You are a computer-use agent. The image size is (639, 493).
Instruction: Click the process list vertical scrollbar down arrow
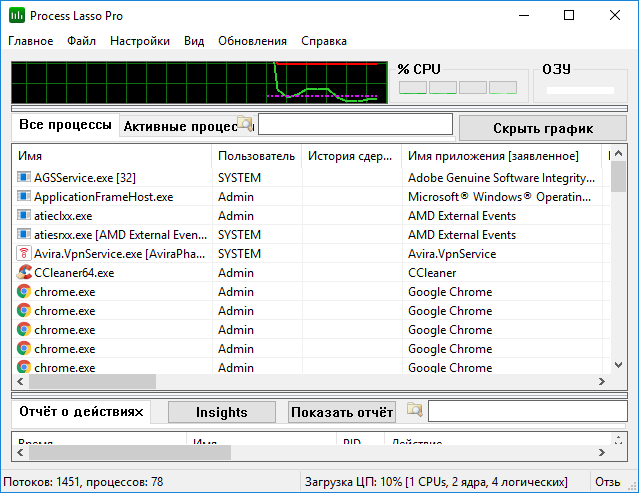click(619, 364)
